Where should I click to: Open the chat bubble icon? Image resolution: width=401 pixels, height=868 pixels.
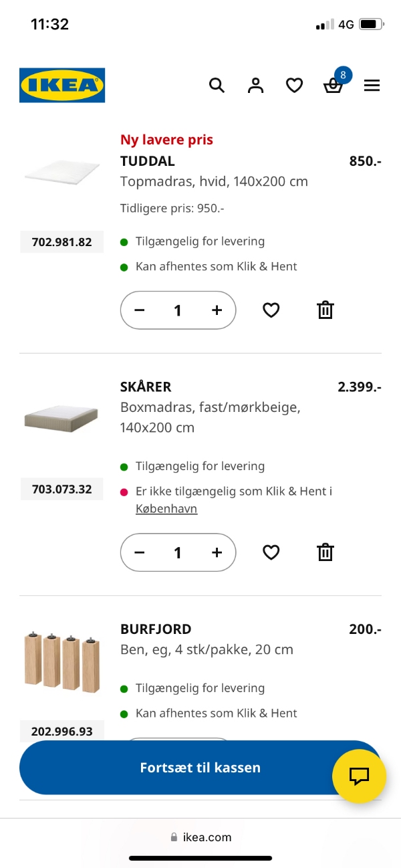(360, 776)
